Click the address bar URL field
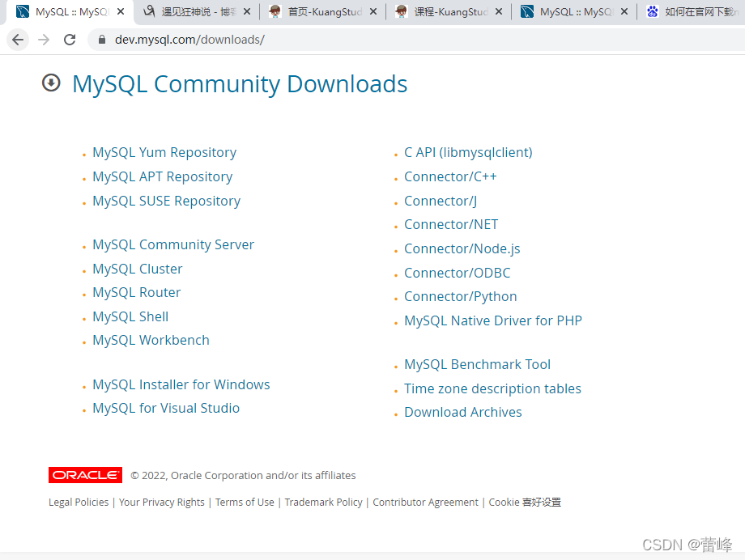The height and width of the screenshot is (560, 745). 418,40
